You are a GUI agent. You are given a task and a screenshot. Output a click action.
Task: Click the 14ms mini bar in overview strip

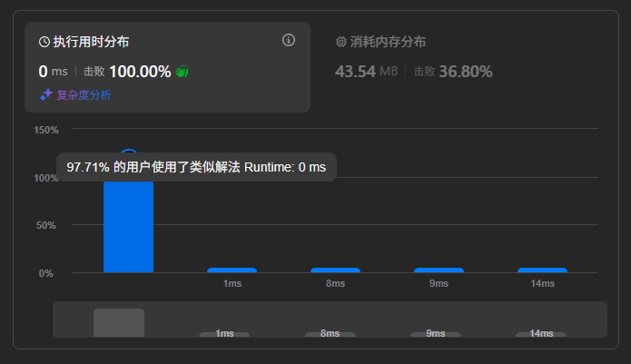pyautogui.click(x=541, y=334)
